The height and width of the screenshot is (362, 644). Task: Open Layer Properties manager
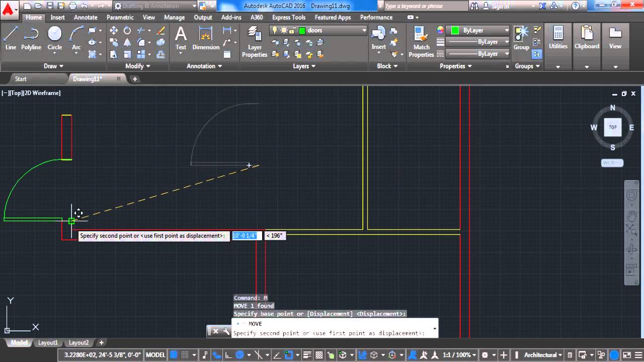coord(255,42)
